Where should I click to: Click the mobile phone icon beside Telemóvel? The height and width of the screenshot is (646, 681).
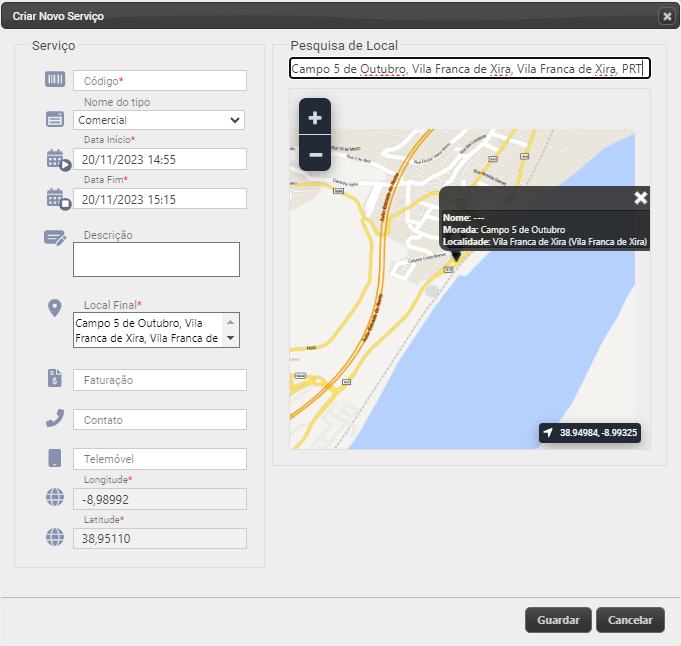pyautogui.click(x=55, y=458)
